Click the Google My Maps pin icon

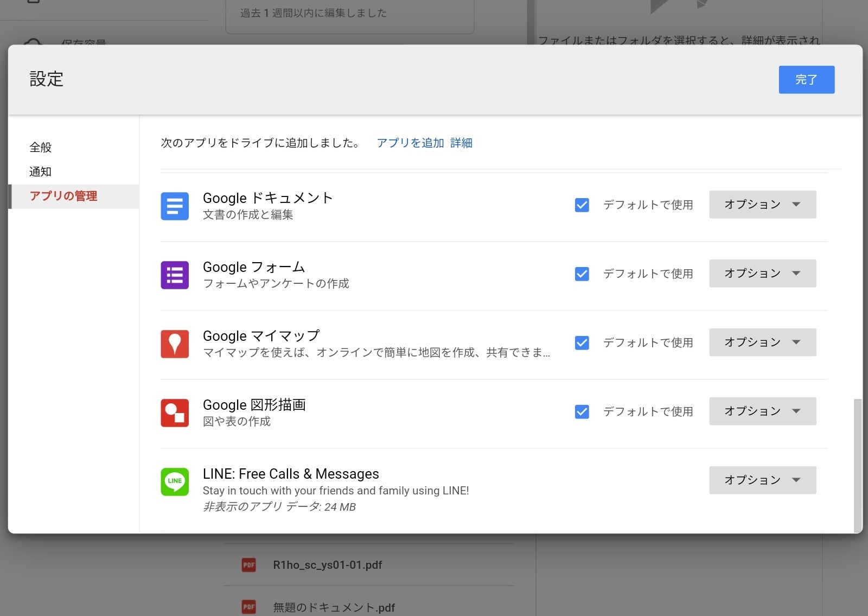tap(175, 344)
